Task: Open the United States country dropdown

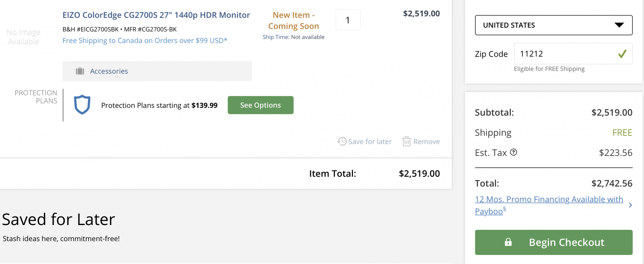Action: coord(554,25)
